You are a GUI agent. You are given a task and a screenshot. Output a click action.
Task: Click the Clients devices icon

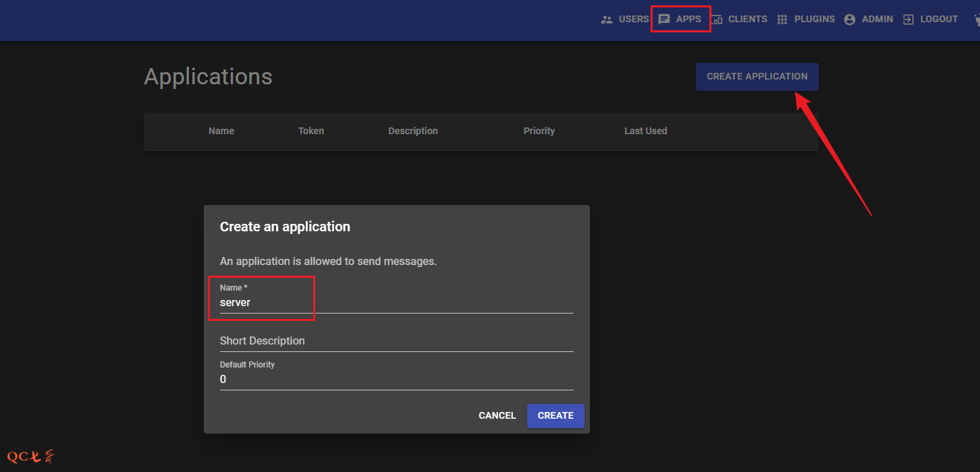pos(717,20)
